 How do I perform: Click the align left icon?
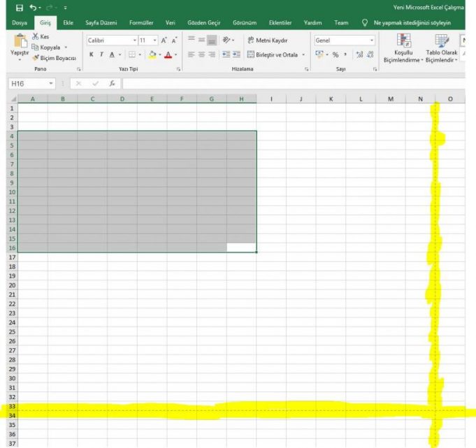tap(192, 55)
